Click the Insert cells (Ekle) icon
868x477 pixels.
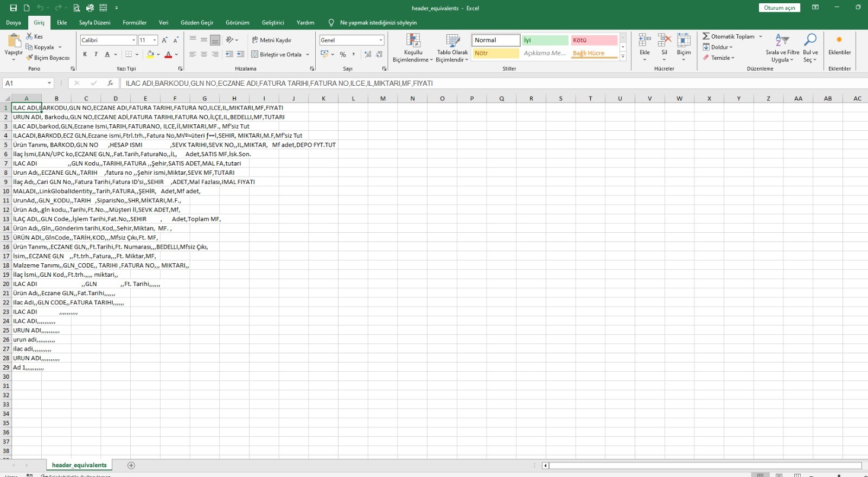click(644, 41)
